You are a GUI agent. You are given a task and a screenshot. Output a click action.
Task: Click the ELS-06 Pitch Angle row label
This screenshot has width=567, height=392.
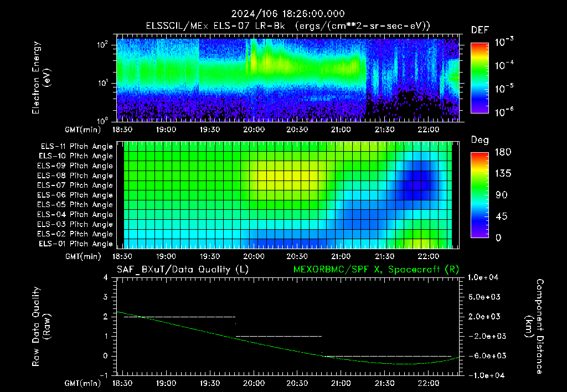[75, 195]
